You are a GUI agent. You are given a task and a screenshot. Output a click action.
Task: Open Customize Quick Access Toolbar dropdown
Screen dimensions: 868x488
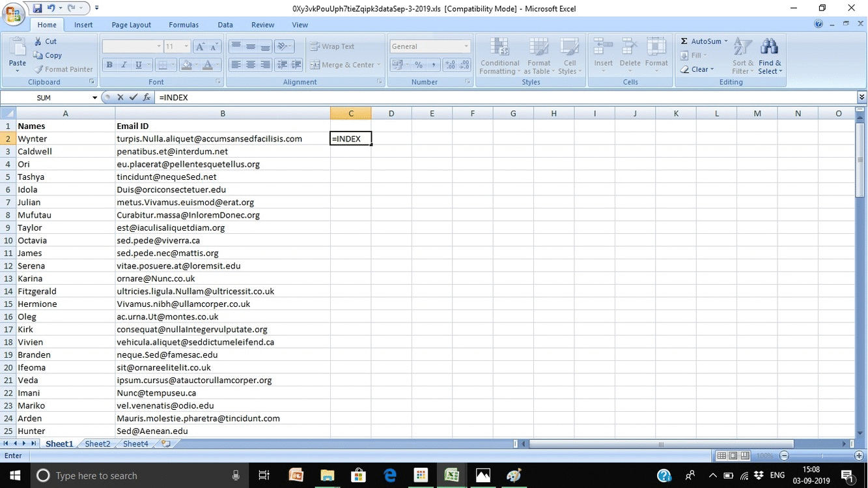coord(97,8)
